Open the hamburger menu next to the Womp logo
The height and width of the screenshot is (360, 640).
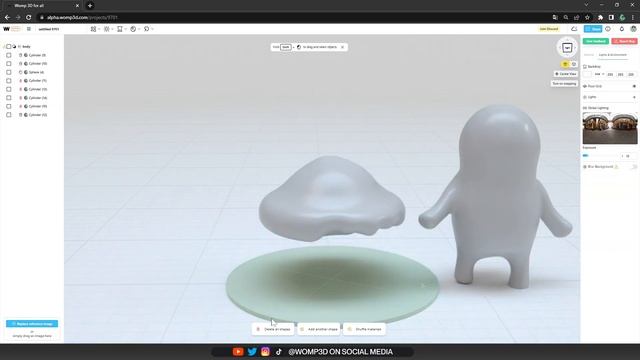tap(29, 29)
